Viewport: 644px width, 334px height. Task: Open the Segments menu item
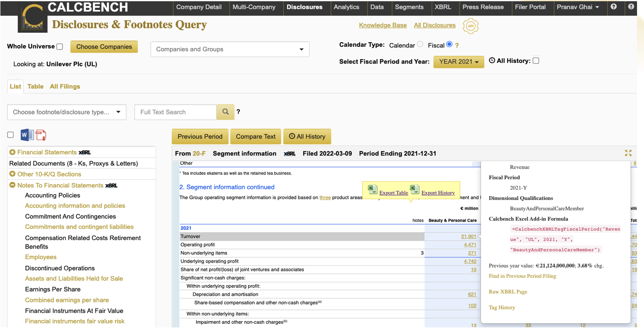(x=409, y=7)
